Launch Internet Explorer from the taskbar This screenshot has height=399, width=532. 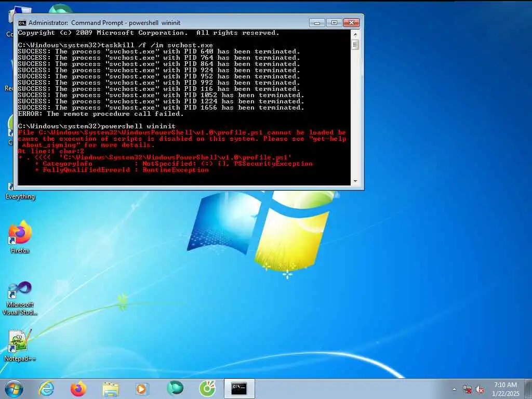click(46, 389)
